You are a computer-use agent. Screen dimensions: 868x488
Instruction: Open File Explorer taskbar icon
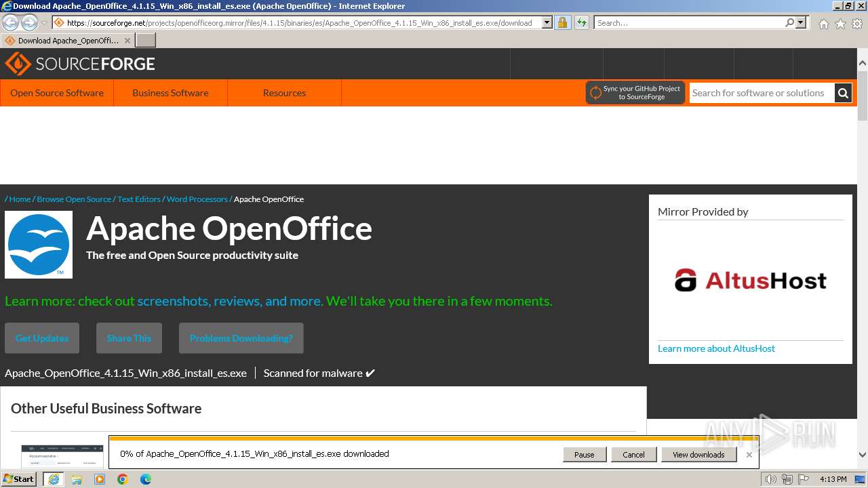pyautogui.click(x=77, y=479)
